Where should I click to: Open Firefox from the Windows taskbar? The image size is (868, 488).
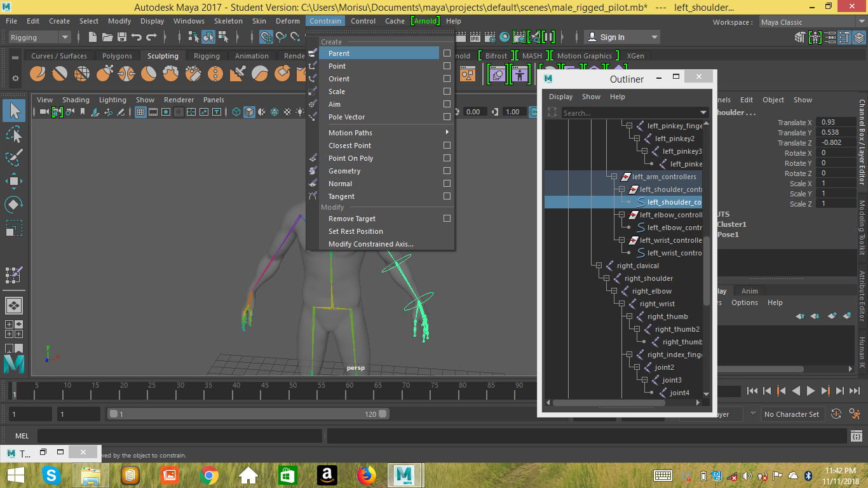click(x=366, y=475)
